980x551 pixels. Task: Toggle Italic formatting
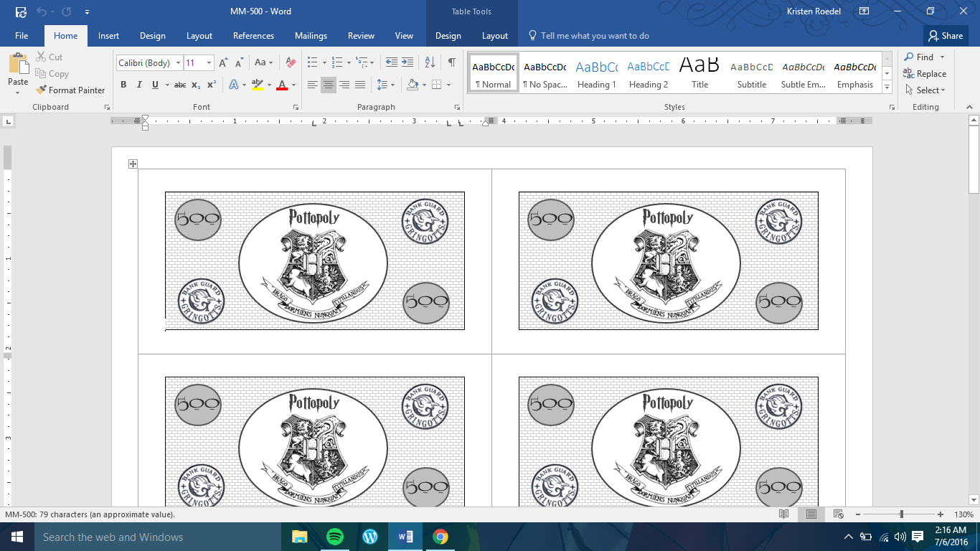(x=139, y=85)
